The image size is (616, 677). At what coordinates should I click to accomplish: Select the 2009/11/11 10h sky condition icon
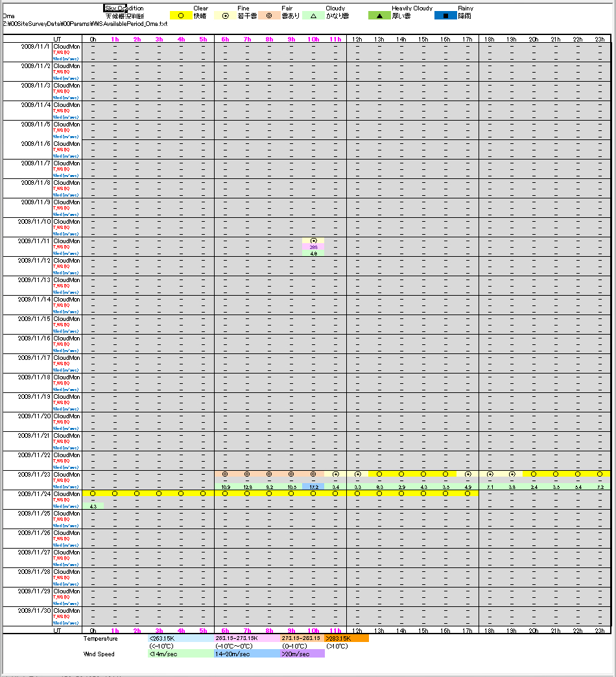click(313, 241)
